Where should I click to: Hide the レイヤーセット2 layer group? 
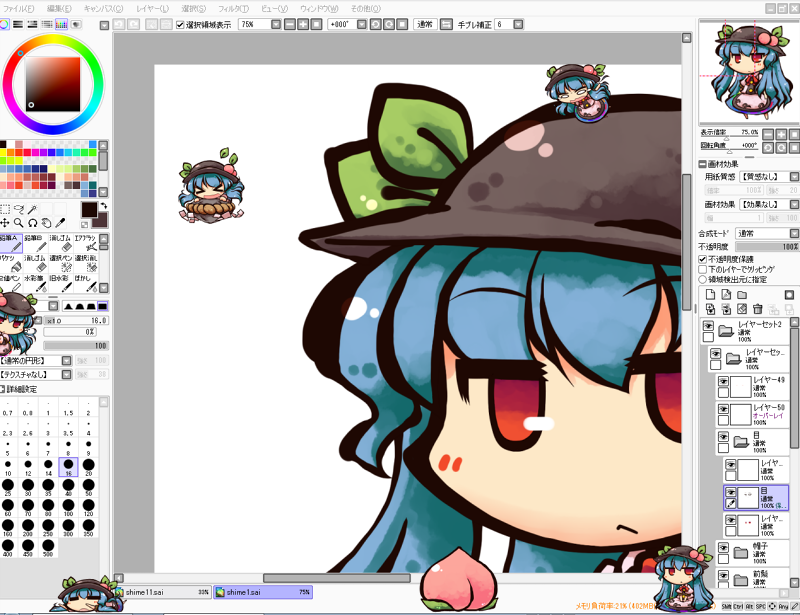point(708,326)
